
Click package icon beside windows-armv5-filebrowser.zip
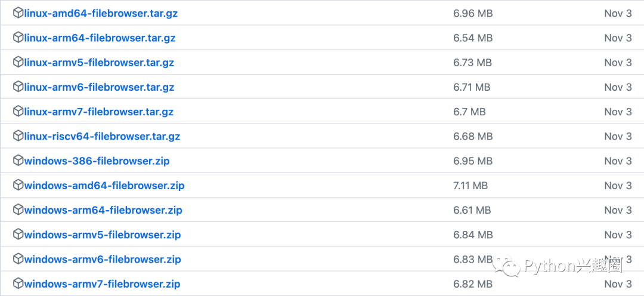click(x=18, y=235)
